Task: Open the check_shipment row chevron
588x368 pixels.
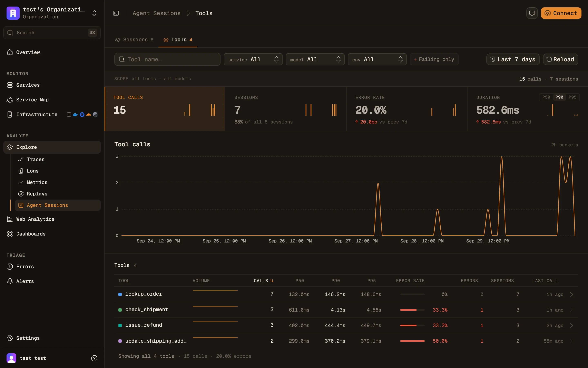Action: coord(571,310)
